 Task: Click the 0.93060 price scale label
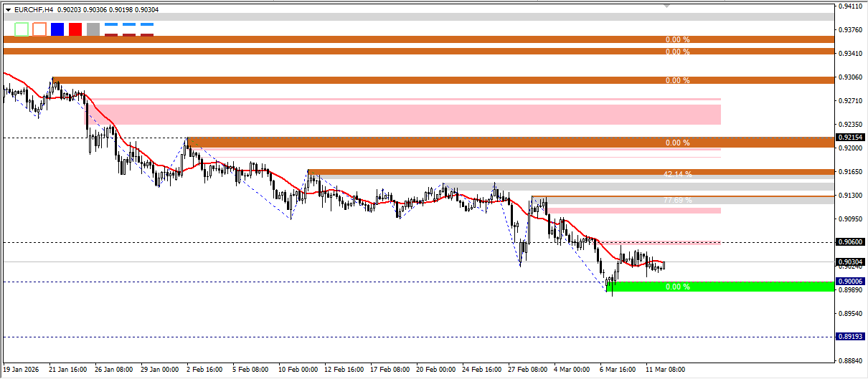pos(851,77)
